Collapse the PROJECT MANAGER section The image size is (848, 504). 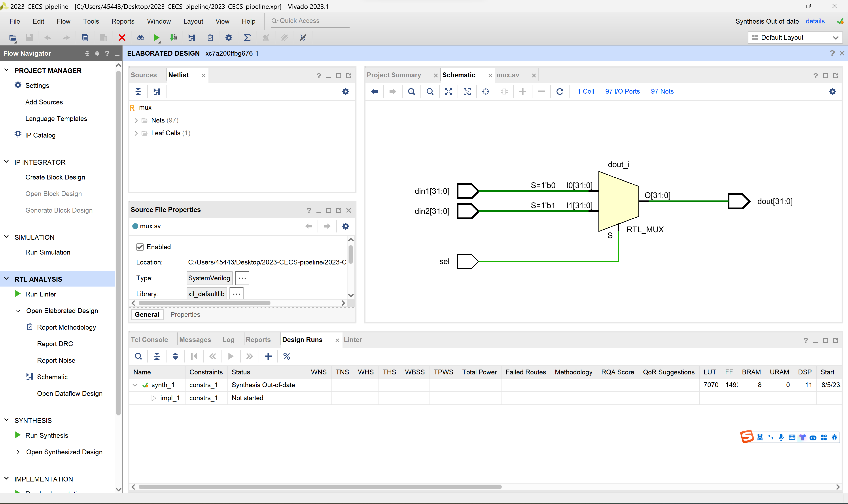point(6,70)
